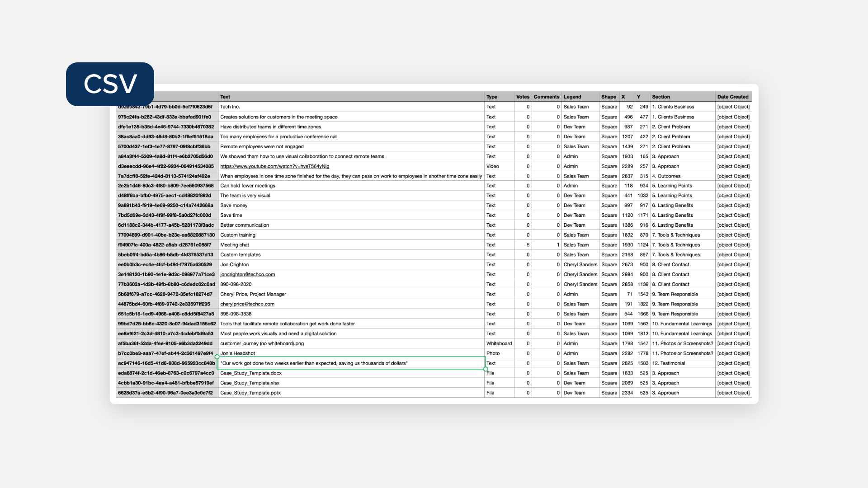Select the 'Save time' cell

pyautogui.click(x=351, y=216)
